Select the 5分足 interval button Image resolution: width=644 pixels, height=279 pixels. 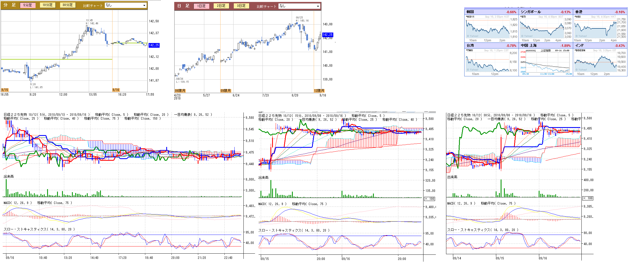pos(28,5)
